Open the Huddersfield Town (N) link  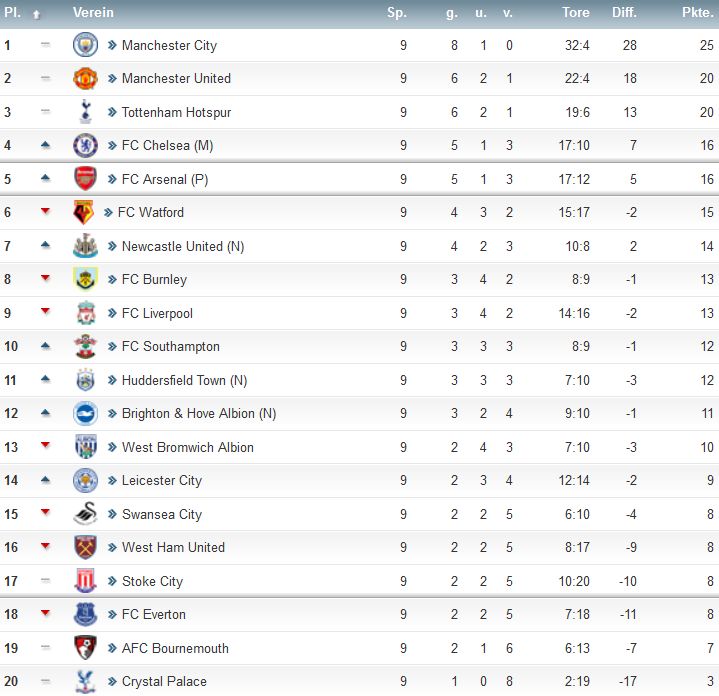[184, 380]
